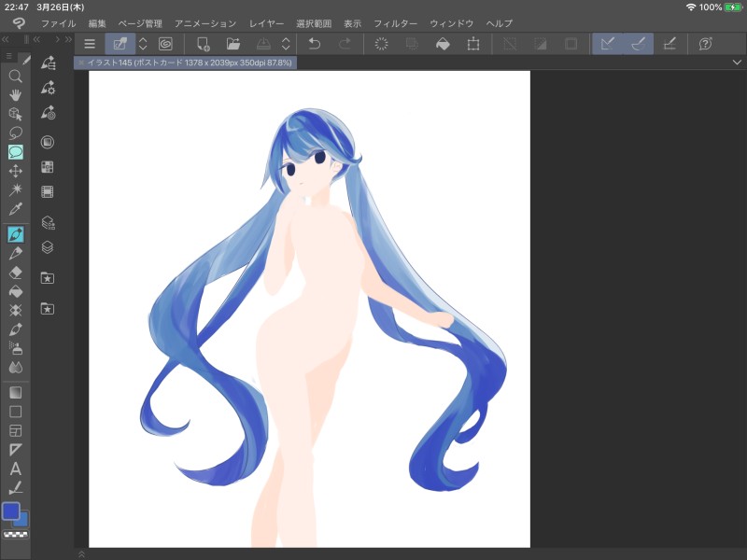Select the Eyedropper tool

(15, 209)
